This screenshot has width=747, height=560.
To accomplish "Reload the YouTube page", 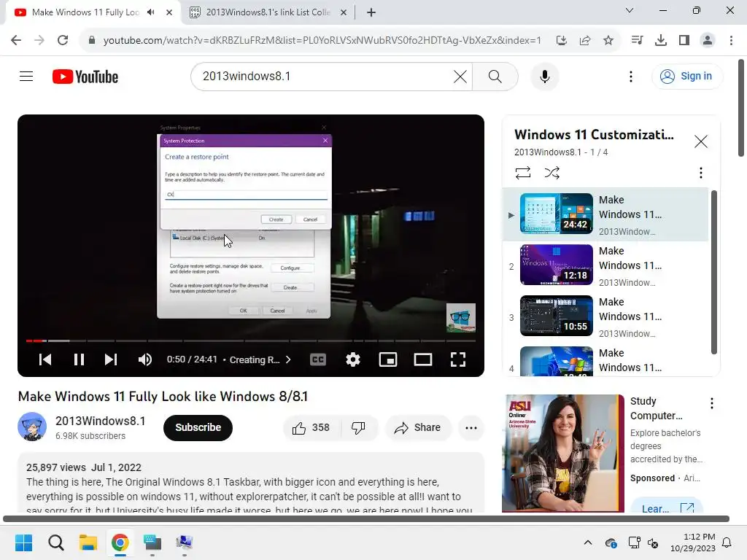I will (63, 40).
